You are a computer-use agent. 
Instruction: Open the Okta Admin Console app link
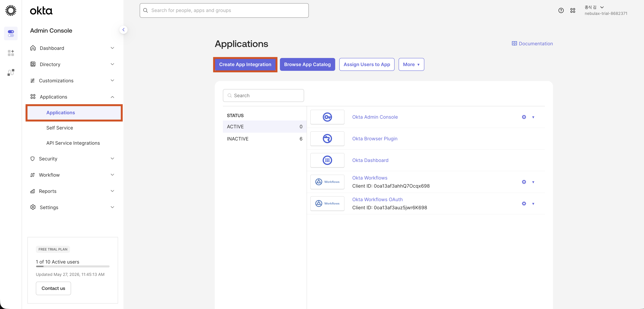(x=375, y=117)
